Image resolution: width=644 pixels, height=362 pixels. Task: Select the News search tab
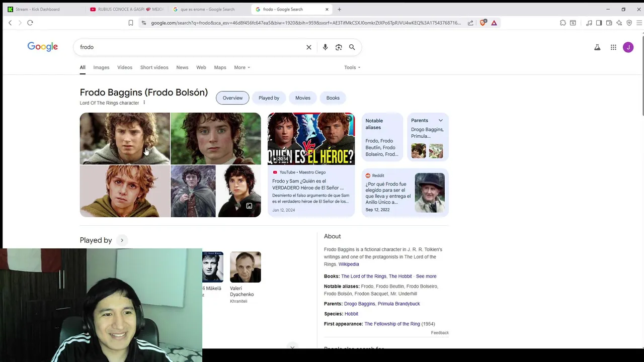182,67
